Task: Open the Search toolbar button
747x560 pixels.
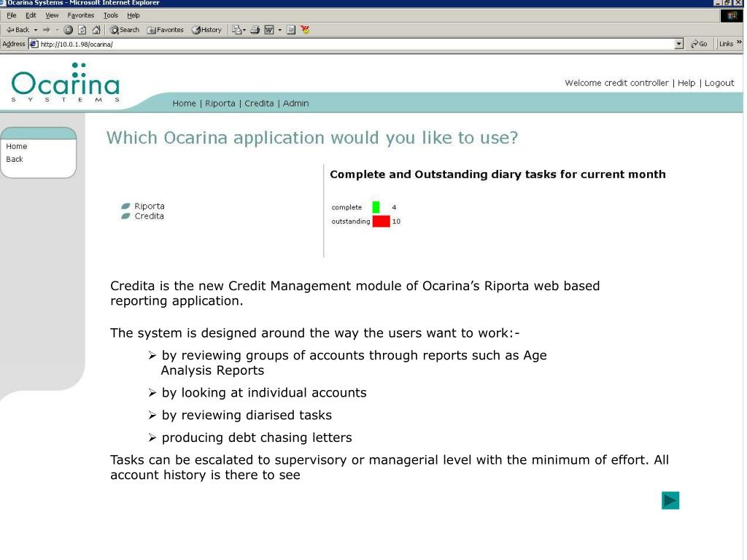Action: pyautogui.click(x=124, y=30)
